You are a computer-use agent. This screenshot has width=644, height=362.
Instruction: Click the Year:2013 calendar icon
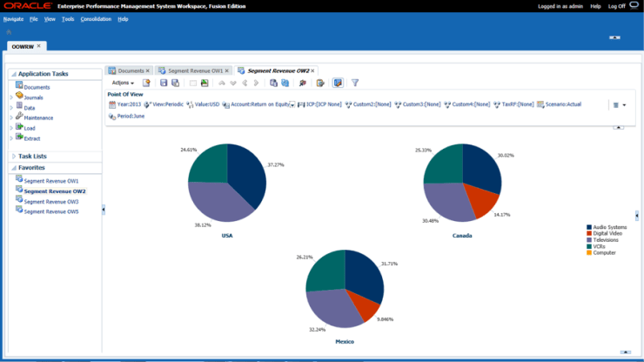tap(111, 104)
